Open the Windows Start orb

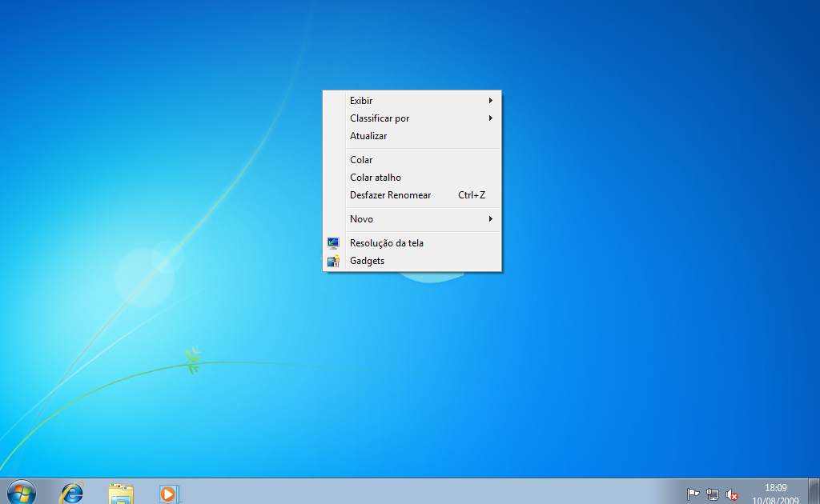tap(22, 493)
